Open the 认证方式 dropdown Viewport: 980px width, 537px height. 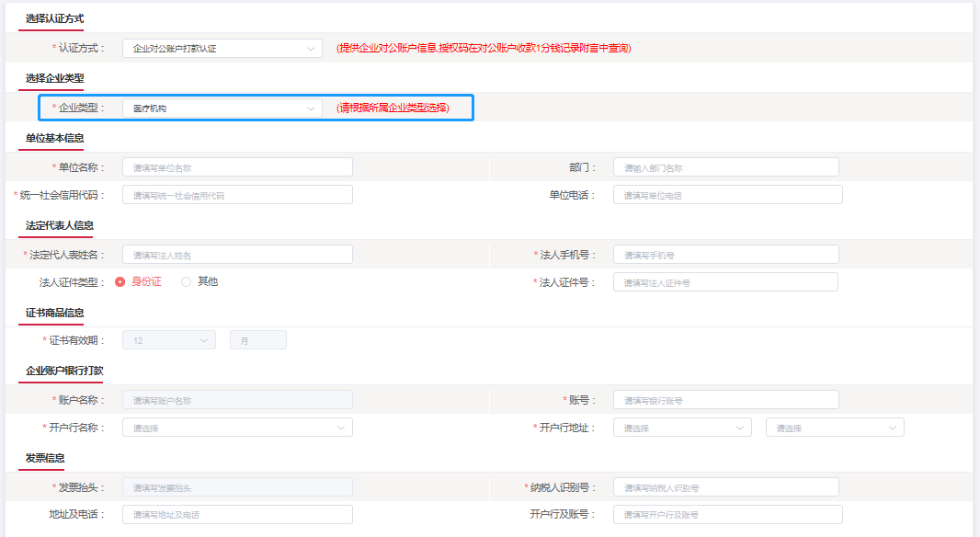click(222, 48)
